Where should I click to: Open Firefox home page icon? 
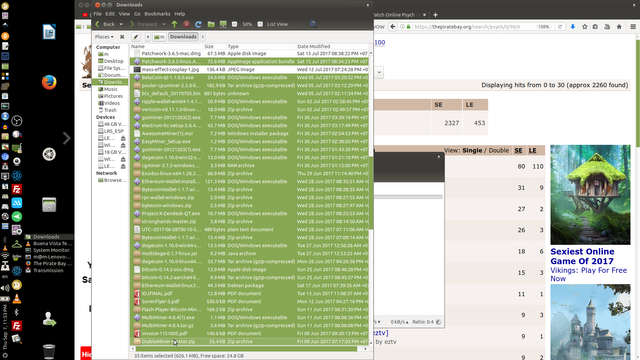tap(619, 27)
